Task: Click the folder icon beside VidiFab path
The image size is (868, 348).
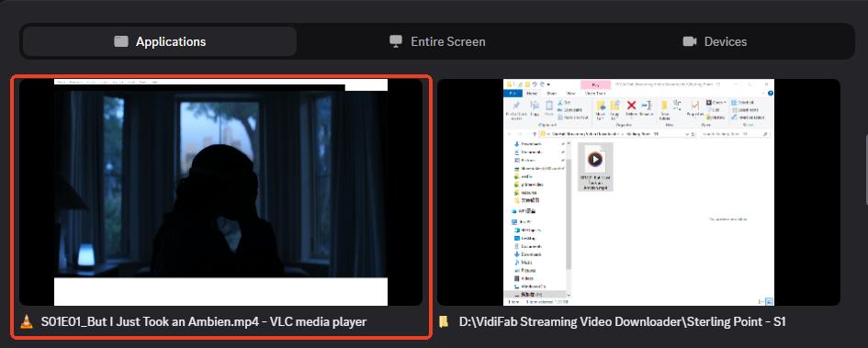Action: coord(443,321)
